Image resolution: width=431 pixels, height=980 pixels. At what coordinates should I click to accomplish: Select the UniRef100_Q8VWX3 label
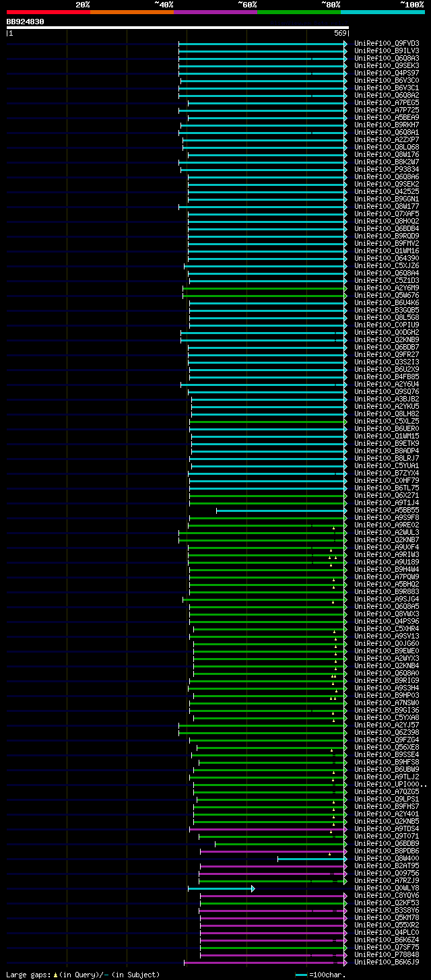click(x=387, y=614)
